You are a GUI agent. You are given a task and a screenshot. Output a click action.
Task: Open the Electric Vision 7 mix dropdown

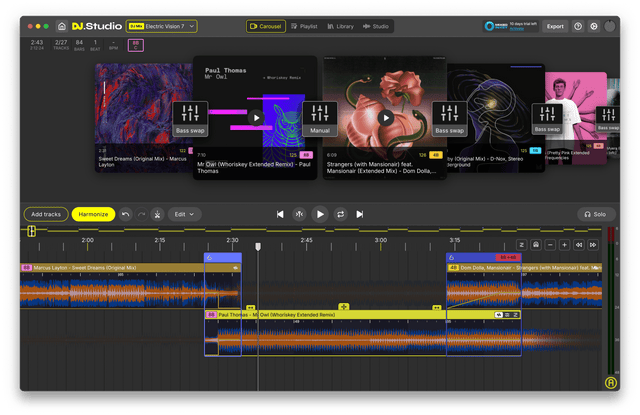[x=169, y=26]
